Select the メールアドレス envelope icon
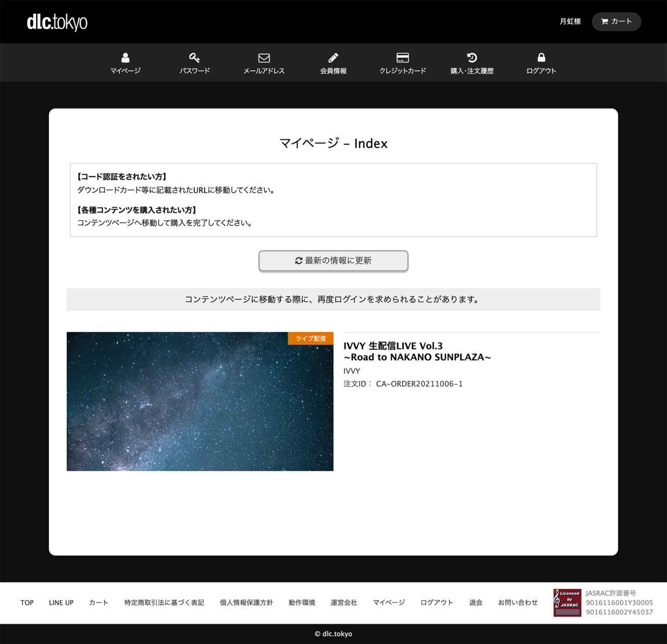The height and width of the screenshot is (644, 667). [x=264, y=57]
